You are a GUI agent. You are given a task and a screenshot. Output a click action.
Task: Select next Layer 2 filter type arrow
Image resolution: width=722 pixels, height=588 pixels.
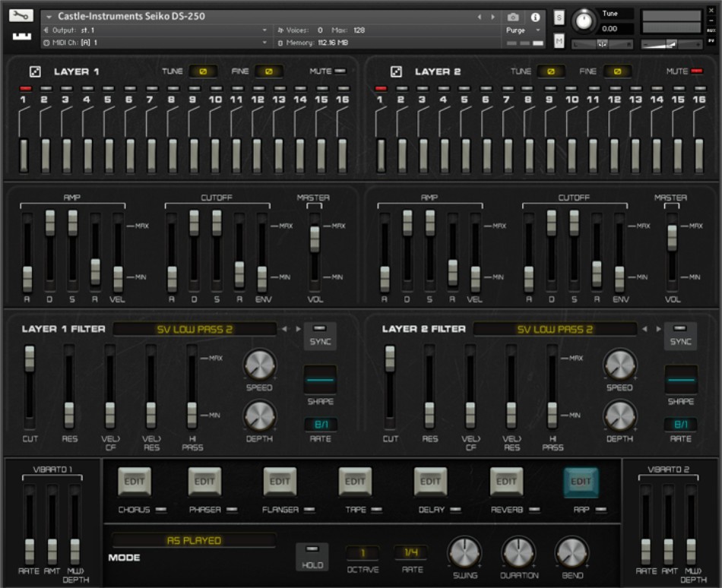tap(658, 329)
